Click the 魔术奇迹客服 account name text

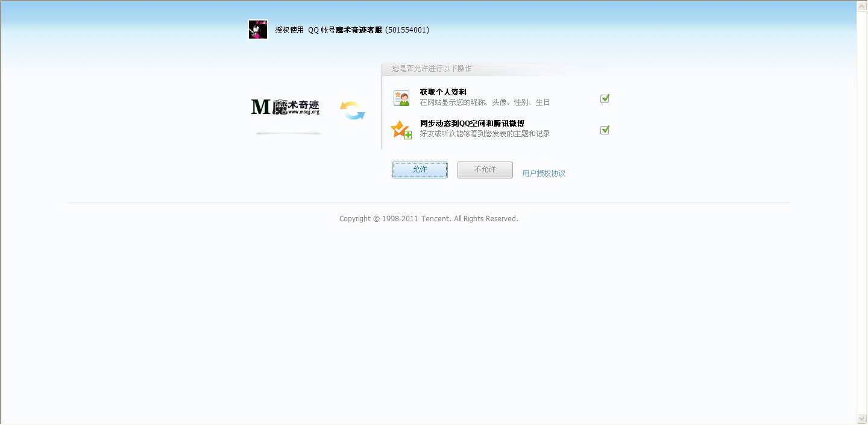click(359, 30)
